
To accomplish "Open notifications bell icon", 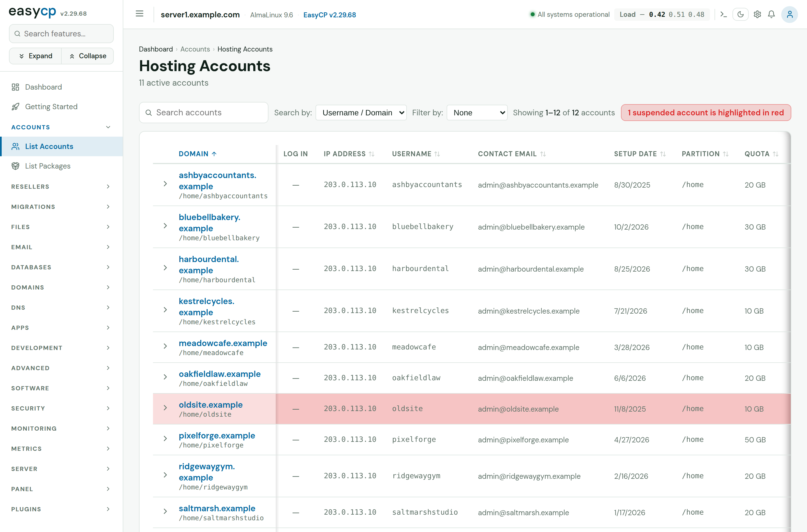I will tap(771, 14).
